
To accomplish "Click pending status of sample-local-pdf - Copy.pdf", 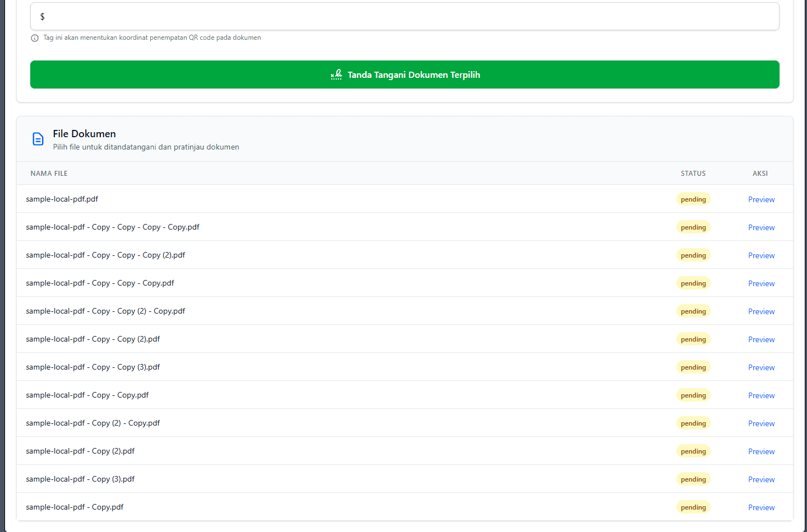I will click(693, 507).
